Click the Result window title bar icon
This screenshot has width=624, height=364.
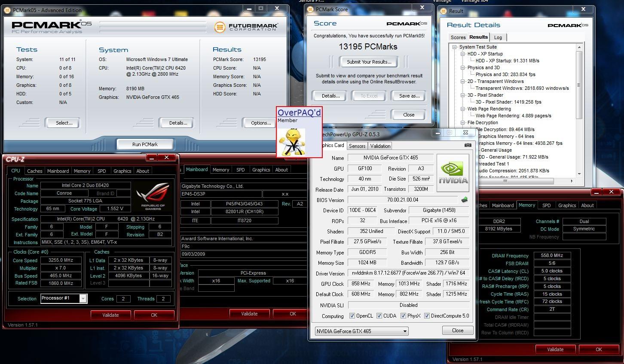click(444, 11)
